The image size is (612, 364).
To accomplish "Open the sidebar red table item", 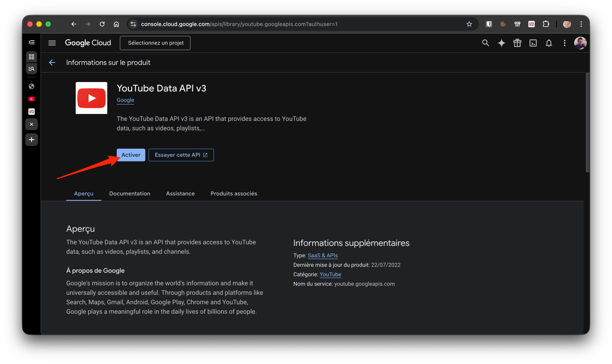I will (32, 112).
